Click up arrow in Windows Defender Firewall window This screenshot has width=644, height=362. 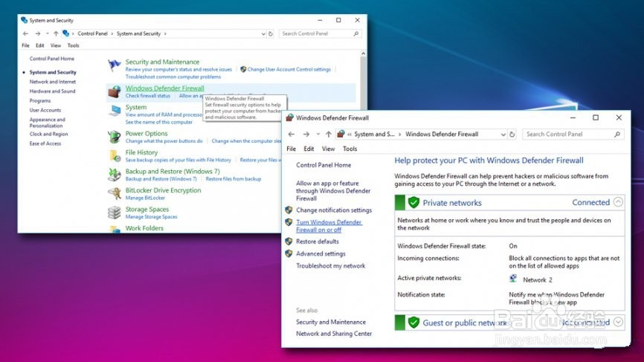(x=329, y=135)
